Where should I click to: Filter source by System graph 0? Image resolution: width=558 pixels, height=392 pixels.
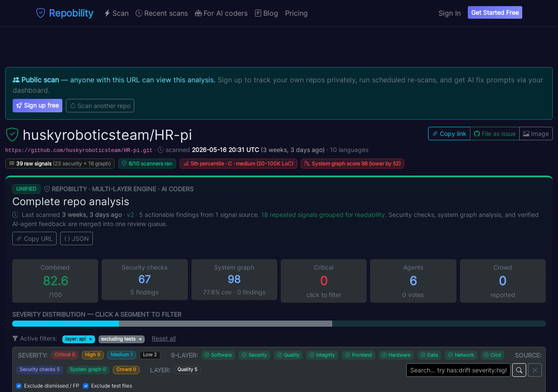pos(88,370)
